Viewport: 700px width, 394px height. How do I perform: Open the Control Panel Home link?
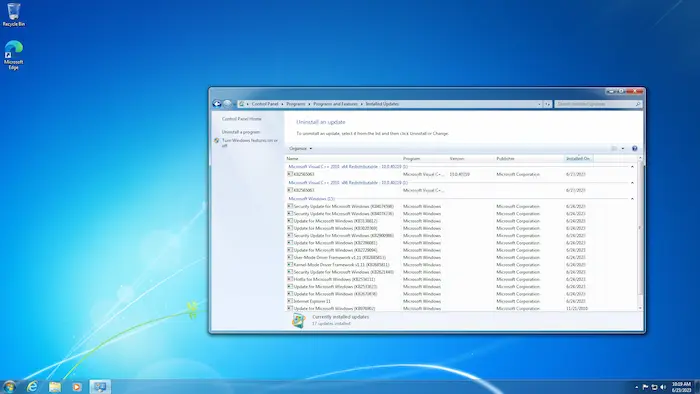point(242,119)
